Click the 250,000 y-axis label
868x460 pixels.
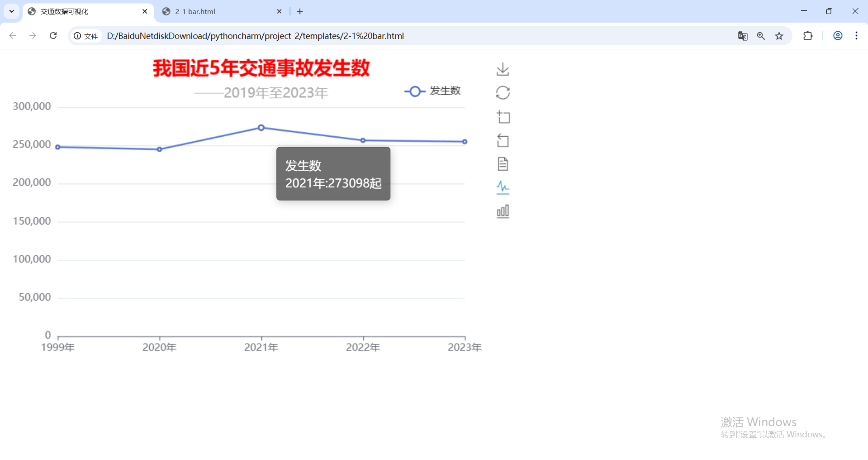click(x=32, y=144)
